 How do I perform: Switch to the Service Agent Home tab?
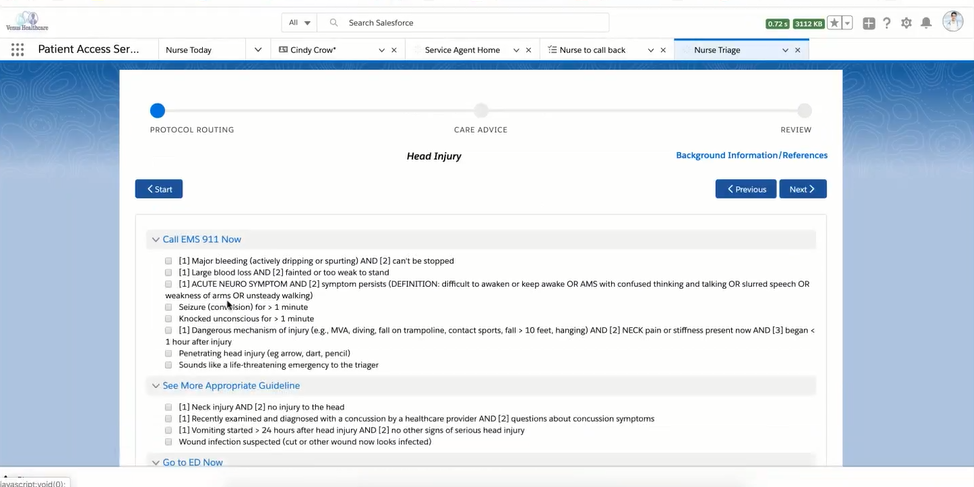pos(462,50)
